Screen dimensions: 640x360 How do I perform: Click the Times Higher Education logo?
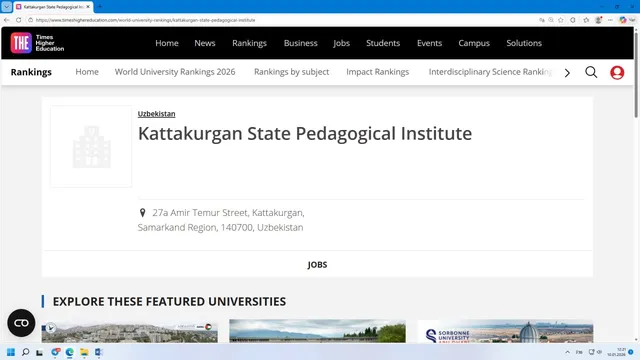[37, 43]
